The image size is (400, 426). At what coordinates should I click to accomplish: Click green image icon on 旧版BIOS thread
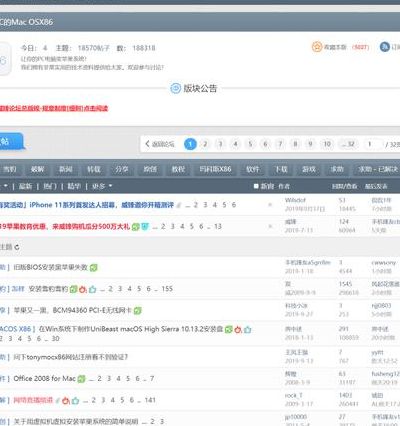94,267
